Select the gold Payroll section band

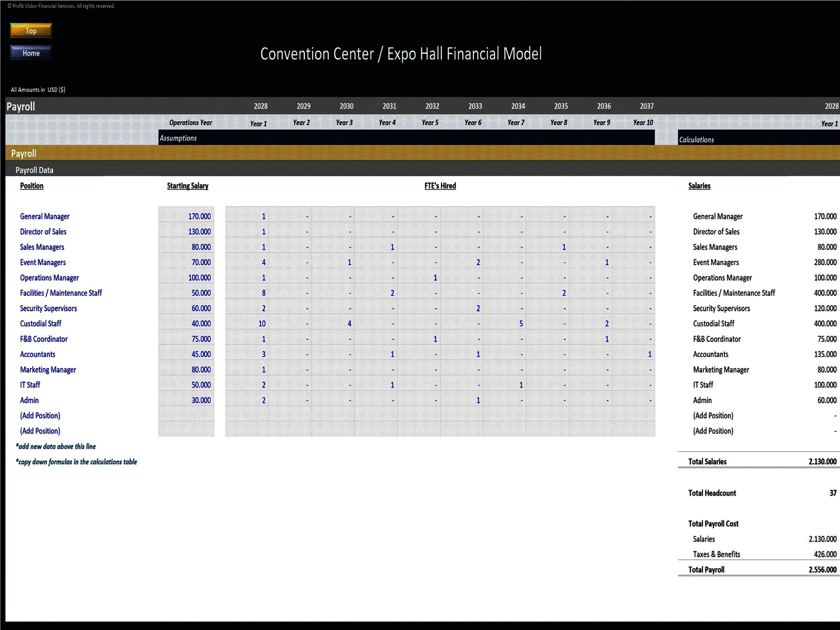pos(423,153)
